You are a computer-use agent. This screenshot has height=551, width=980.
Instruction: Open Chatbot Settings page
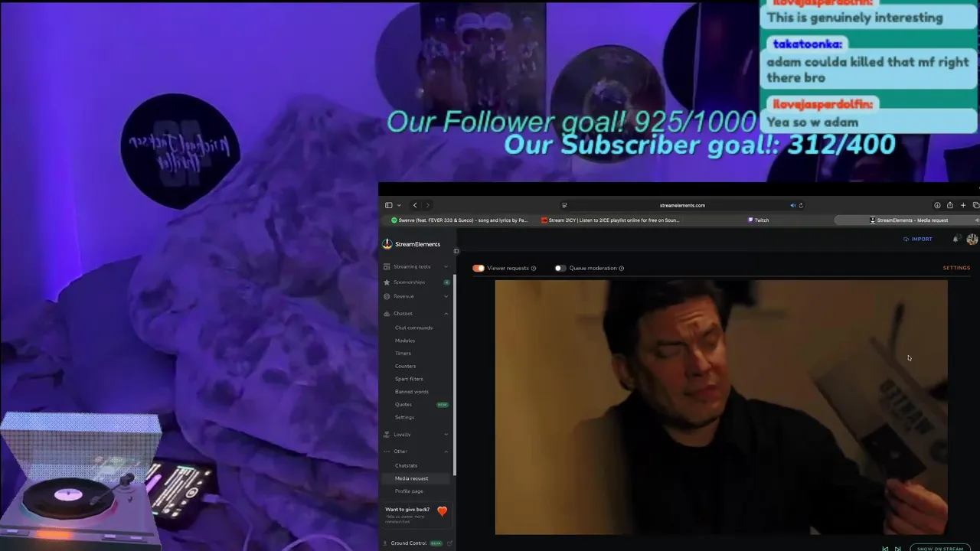[x=404, y=417]
